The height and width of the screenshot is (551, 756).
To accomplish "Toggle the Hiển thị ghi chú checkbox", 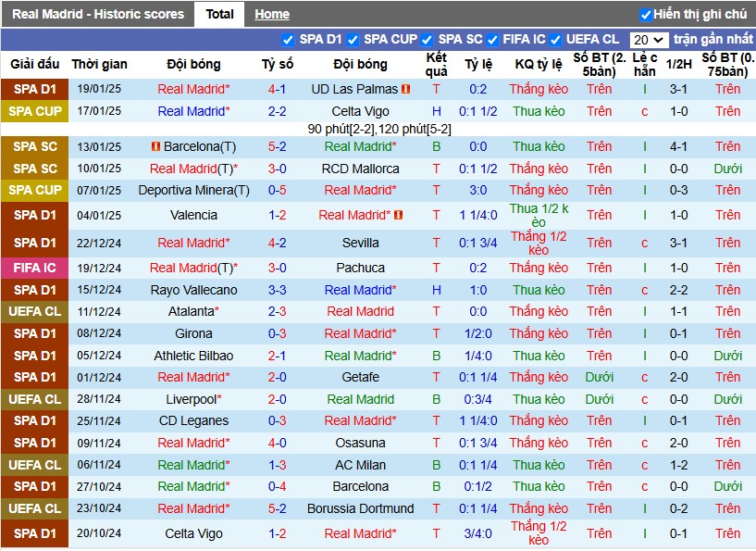I will [645, 15].
